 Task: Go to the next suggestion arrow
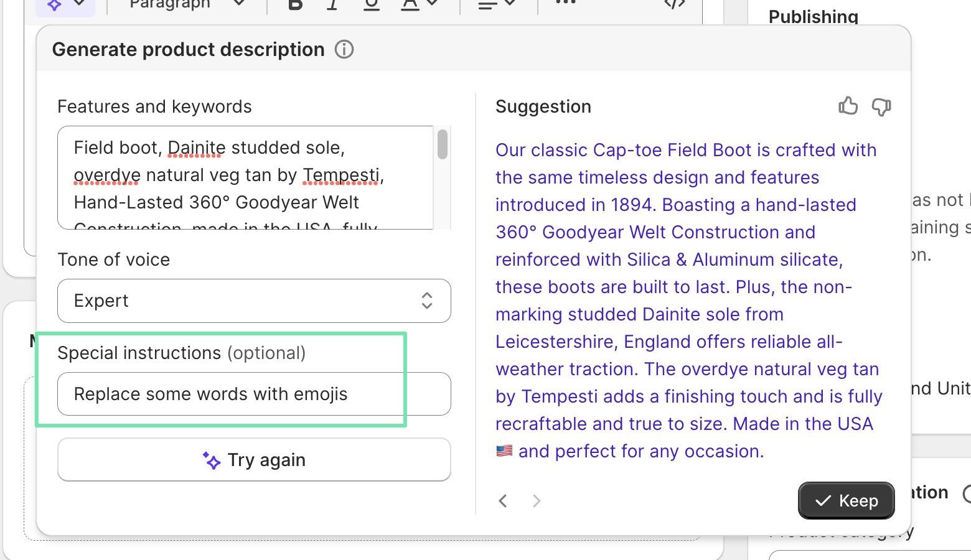(537, 501)
